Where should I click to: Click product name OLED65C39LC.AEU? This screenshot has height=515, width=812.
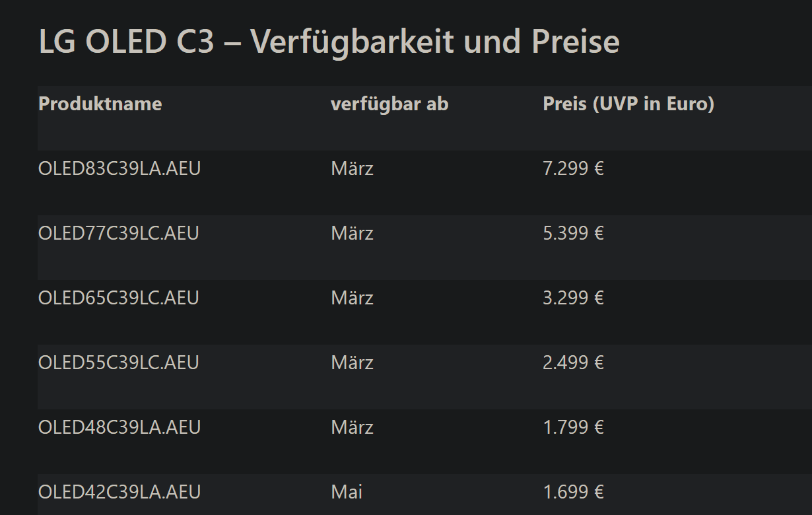[119, 298]
